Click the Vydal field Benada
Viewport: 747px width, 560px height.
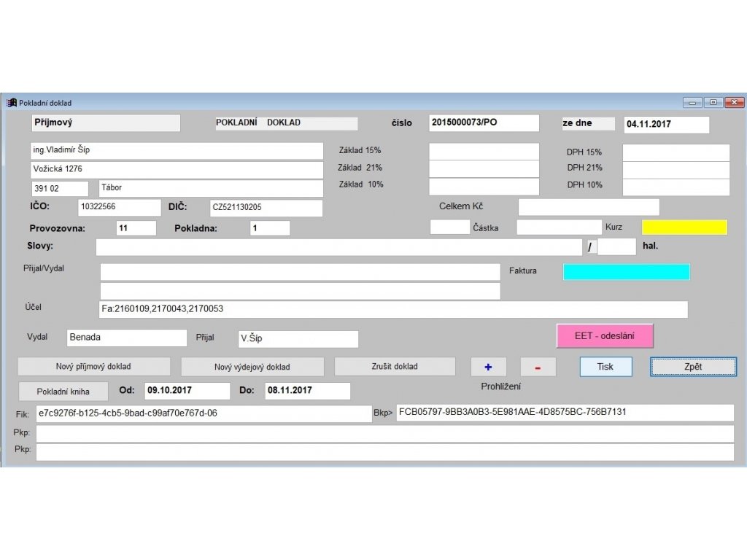click(127, 338)
